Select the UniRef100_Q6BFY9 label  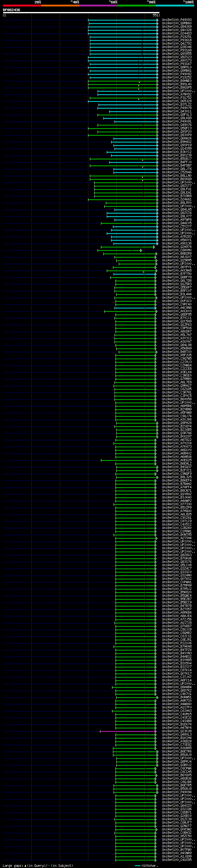click(176, 277)
